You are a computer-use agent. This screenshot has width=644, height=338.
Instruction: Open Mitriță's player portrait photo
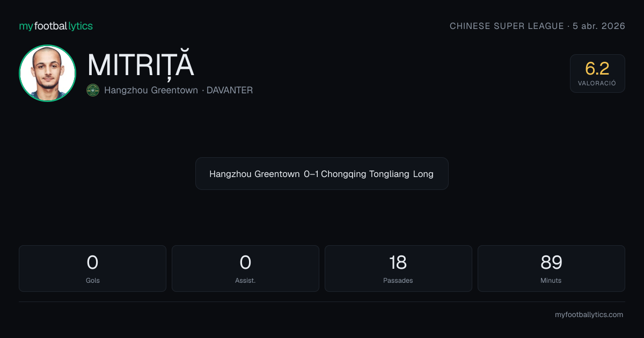tap(47, 73)
